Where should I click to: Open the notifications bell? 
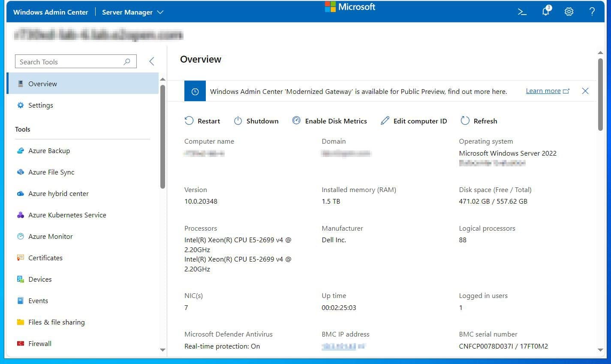coord(545,12)
